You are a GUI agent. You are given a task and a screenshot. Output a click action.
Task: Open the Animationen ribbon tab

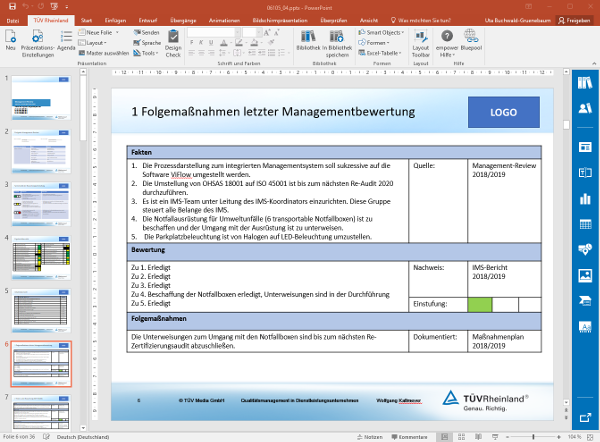(224, 19)
